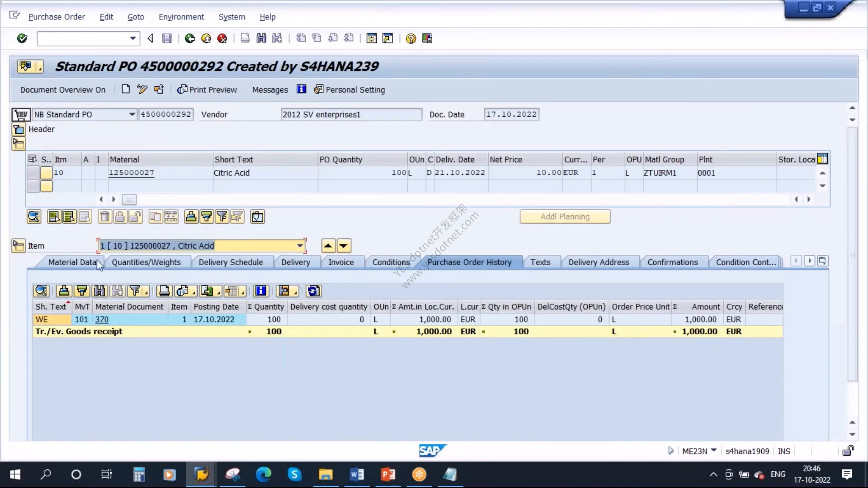
Task: Click the Personal Setting button
Action: click(x=349, y=90)
